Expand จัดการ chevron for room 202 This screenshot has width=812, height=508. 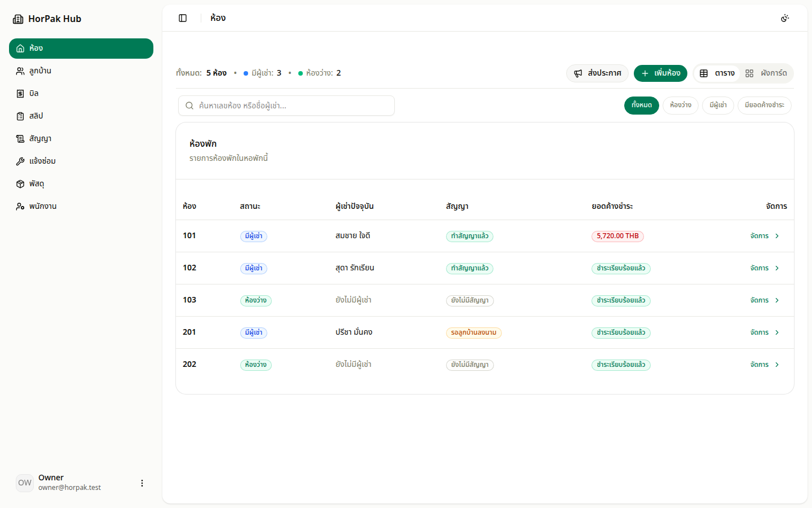pos(777,365)
